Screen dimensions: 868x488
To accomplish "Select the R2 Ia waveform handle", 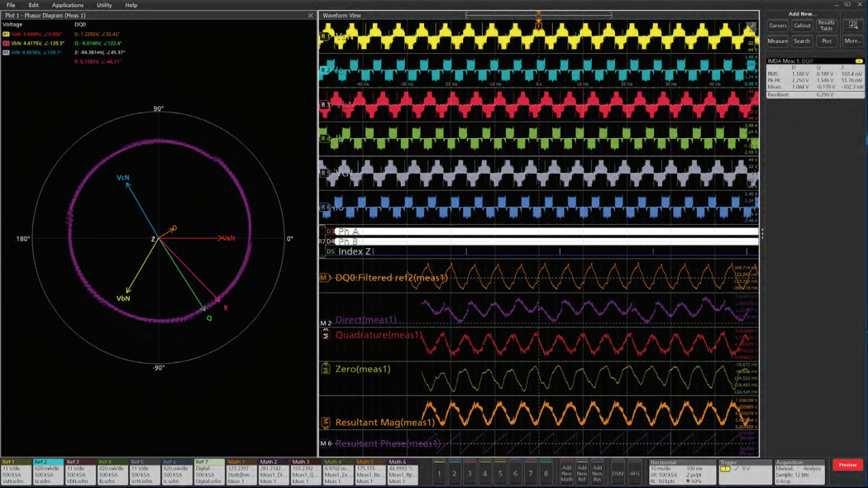I will click(326, 70).
